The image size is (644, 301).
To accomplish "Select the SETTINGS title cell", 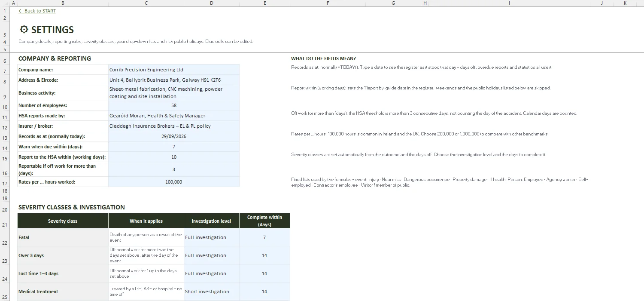I will pos(47,30).
